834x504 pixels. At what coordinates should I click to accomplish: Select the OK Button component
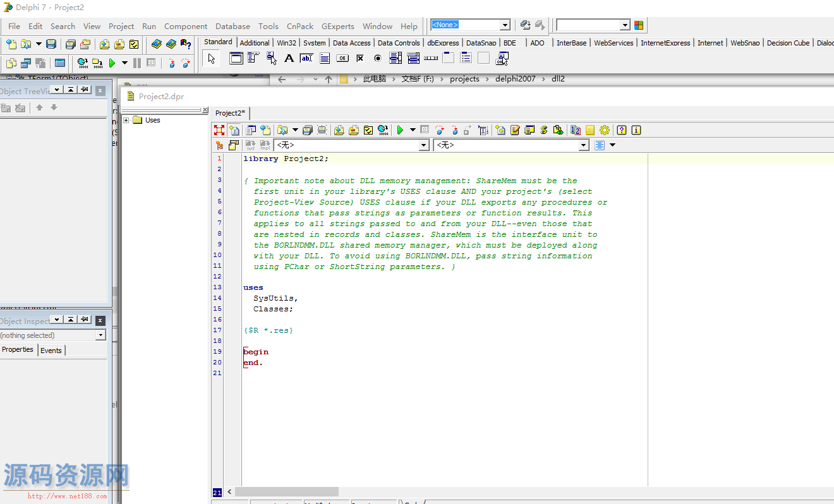342,59
